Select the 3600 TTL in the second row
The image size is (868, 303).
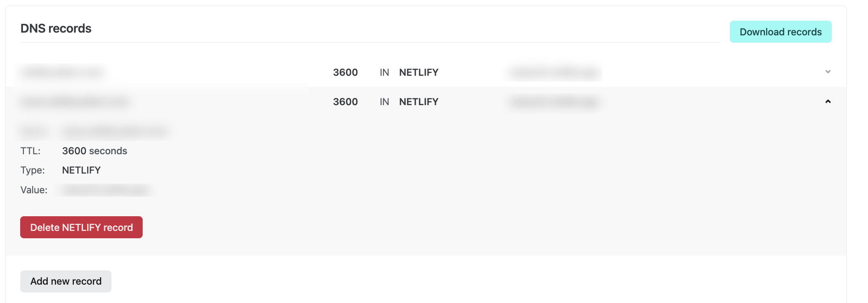point(345,101)
